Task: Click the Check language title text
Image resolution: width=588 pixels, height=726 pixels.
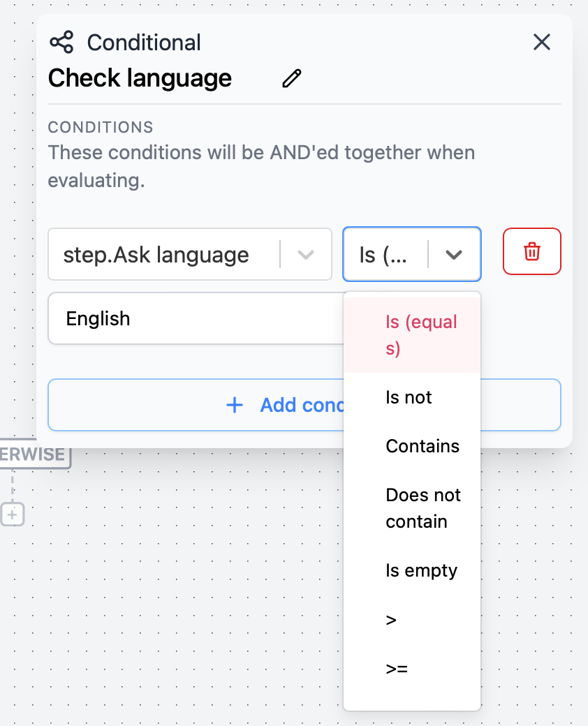Action: pos(139,78)
